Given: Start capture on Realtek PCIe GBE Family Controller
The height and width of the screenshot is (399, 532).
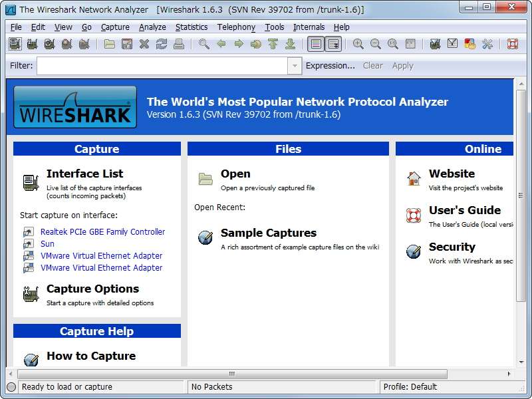Looking at the screenshot, I should (x=102, y=231).
